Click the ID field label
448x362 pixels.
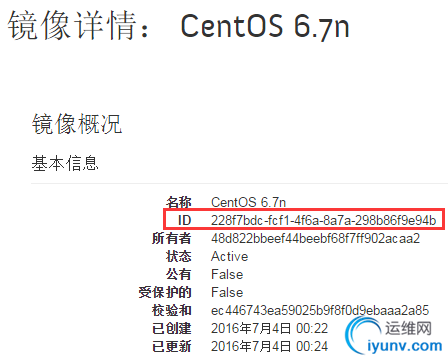click(x=184, y=220)
